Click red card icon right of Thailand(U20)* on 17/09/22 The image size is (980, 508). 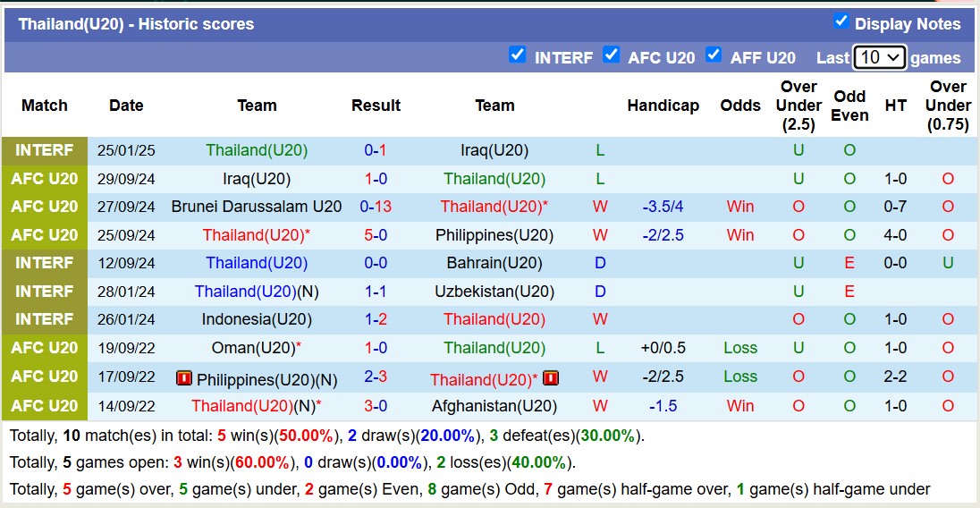(550, 379)
